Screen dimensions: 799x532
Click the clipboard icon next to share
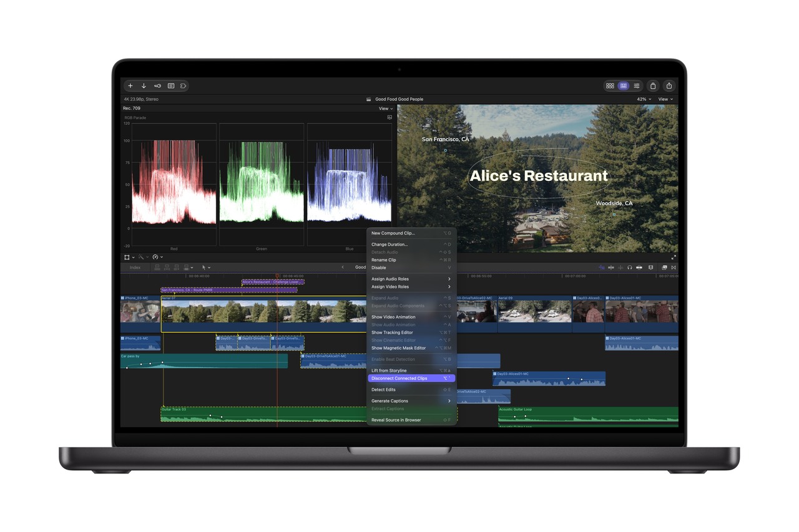click(x=653, y=86)
